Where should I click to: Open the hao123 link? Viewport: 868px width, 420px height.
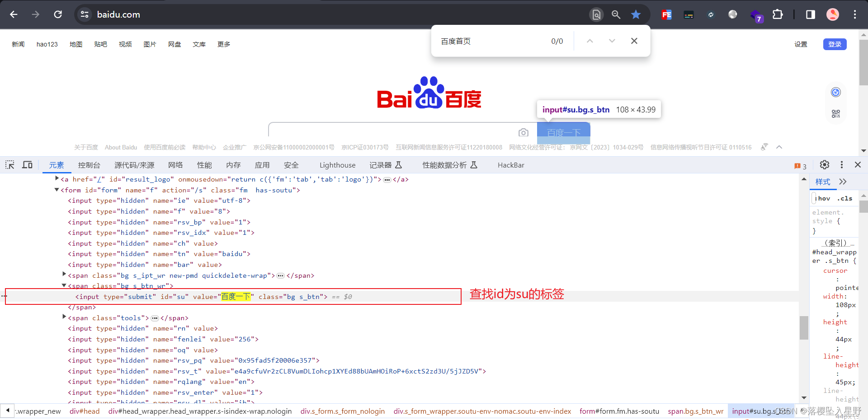point(47,44)
